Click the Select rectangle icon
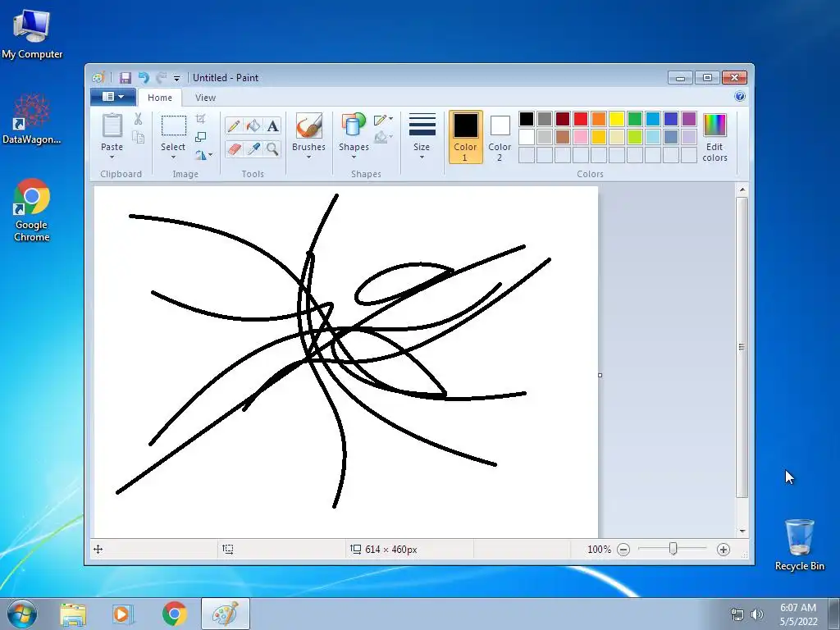The height and width of the screenshot is (630, 840). [x=174, y=126]
